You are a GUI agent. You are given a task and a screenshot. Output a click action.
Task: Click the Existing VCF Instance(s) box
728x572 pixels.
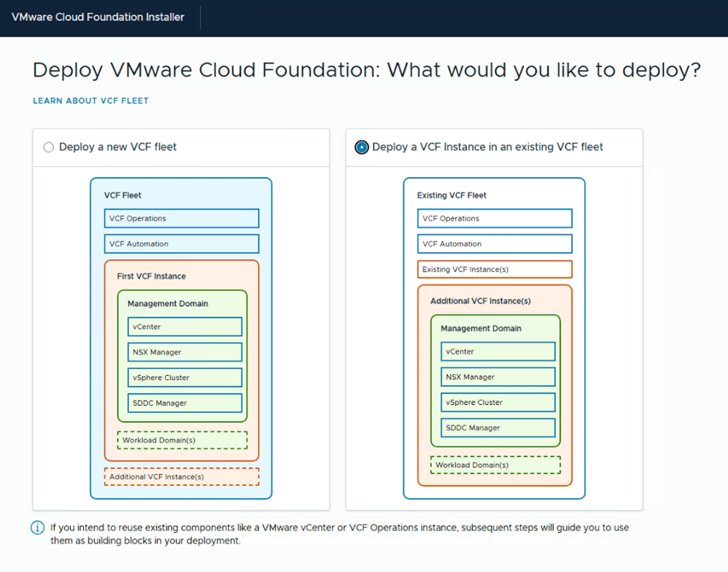pos(495,269)
